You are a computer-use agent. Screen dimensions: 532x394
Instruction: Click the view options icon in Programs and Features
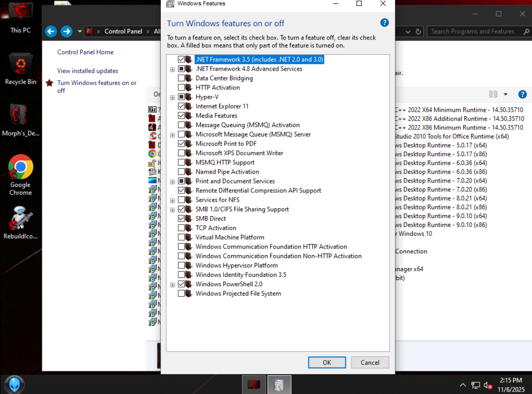[x=493, y=94]
